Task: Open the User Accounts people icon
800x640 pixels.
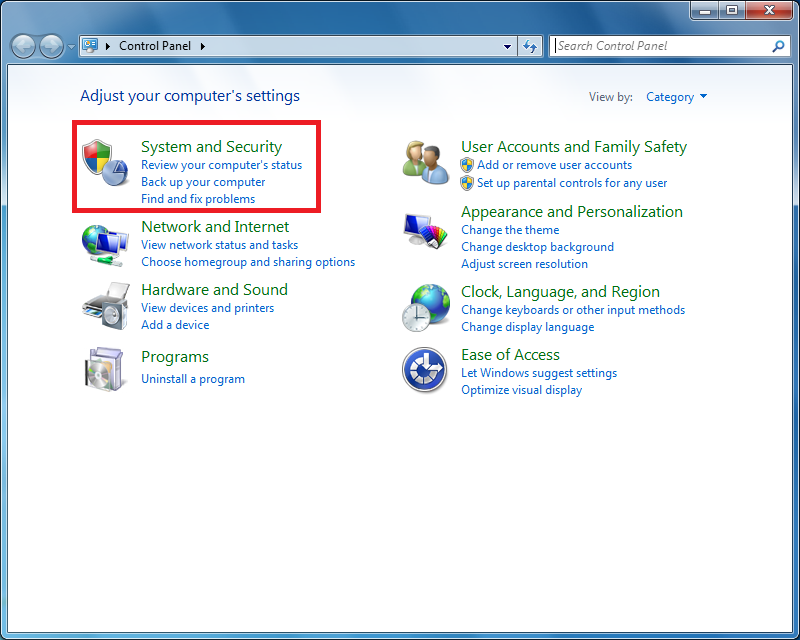Action: (425, 163)
